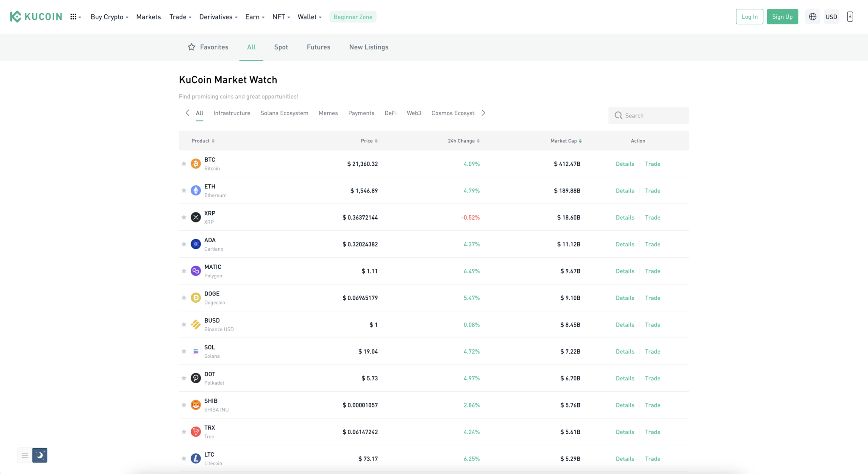Open the floating menu icon bottom left
The image size is (868, 474).
tap(25, 455)
